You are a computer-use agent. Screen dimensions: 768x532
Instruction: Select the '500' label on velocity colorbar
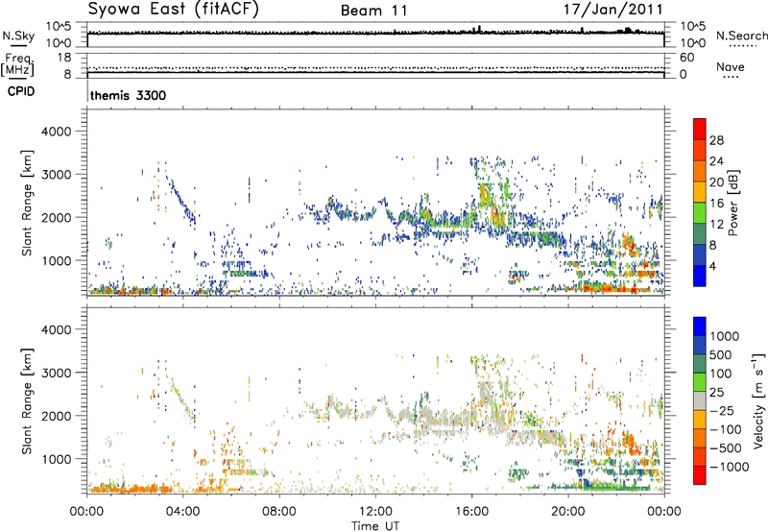click(723, 354)
